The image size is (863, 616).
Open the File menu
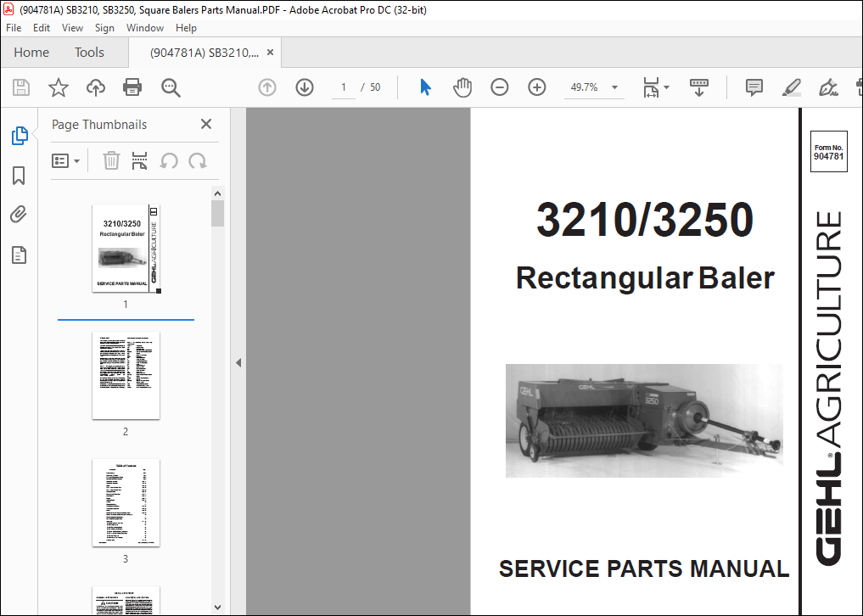[14, 27]
